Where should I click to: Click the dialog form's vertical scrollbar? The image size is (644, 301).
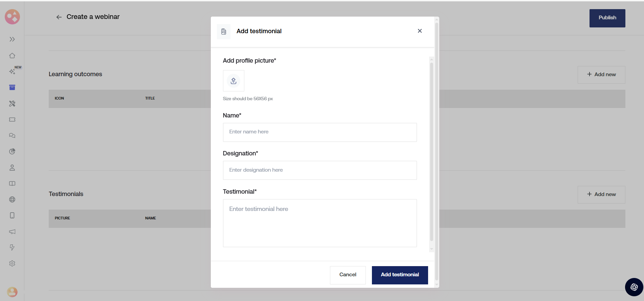(431, 152)
